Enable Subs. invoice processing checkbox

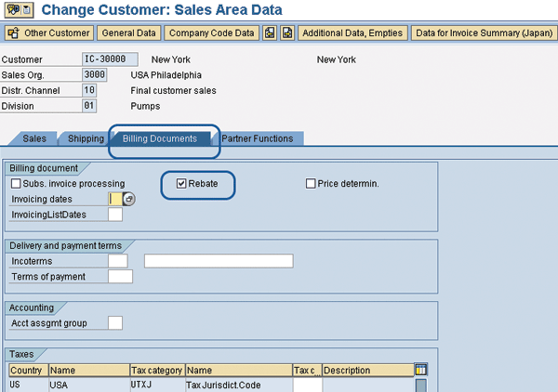16,184
